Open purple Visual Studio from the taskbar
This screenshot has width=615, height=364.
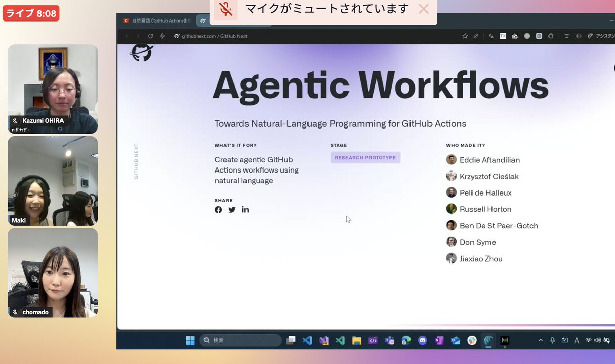coord(323,340)
